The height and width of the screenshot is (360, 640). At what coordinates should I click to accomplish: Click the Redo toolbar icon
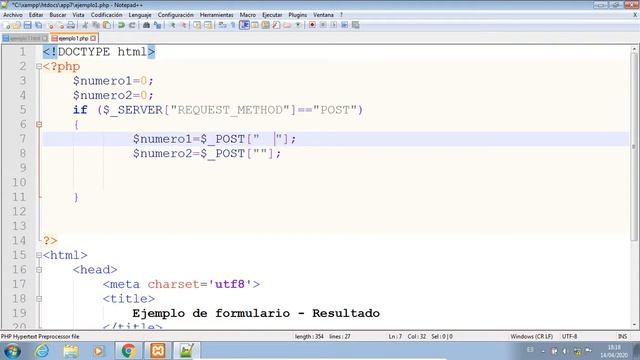(132, 25)
